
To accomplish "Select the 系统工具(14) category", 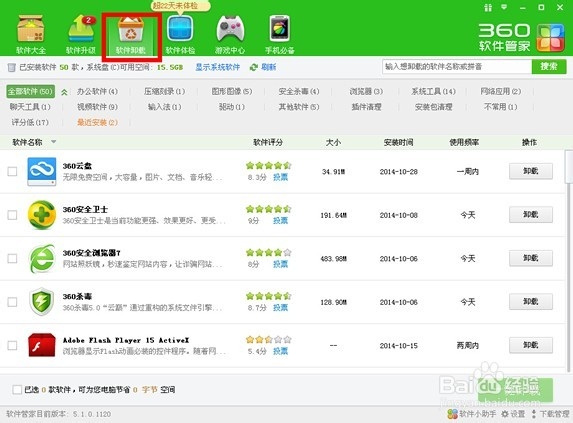I will pyautogui.click(x=433, y=91).
